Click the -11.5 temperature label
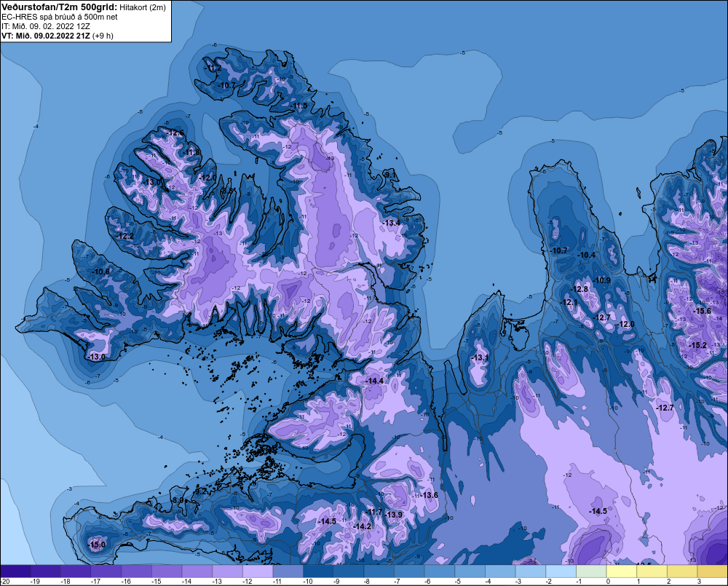Image resolution: width=728 pixels, height=586 pixels. coord(299,106)
